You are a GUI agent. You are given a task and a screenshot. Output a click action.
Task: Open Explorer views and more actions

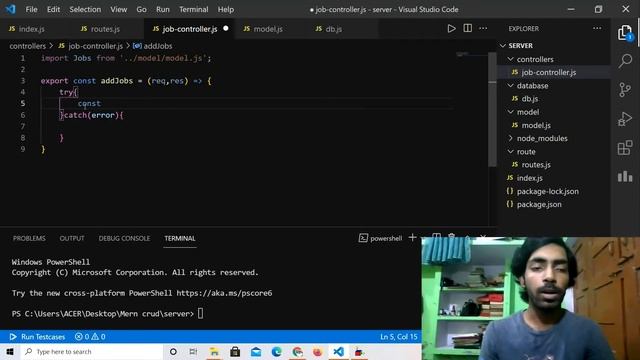point(597,28)
